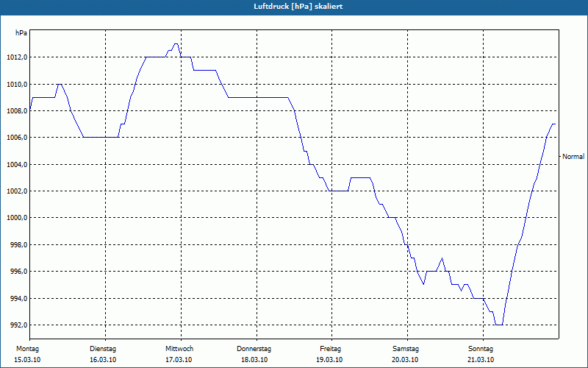Click the date 17.03.10
Viewport: 588px width, 368px height.
pyautogui.click(x=179, y=360)
